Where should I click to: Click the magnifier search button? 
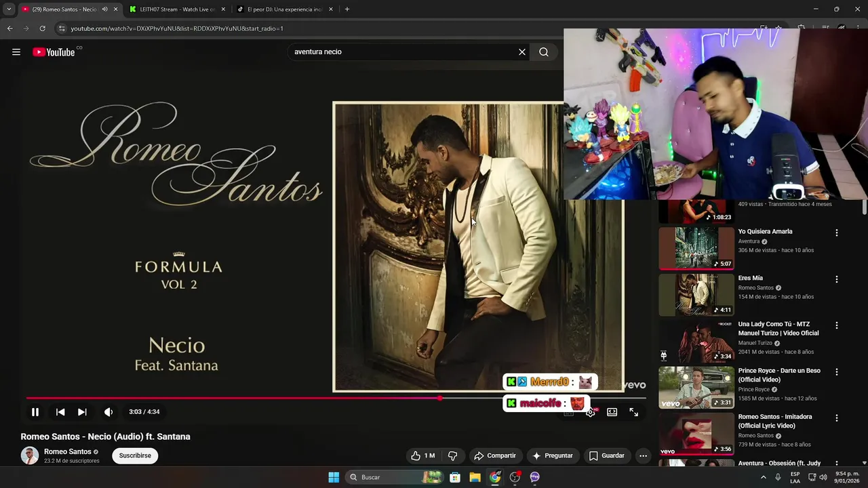(x=544, y=52)
